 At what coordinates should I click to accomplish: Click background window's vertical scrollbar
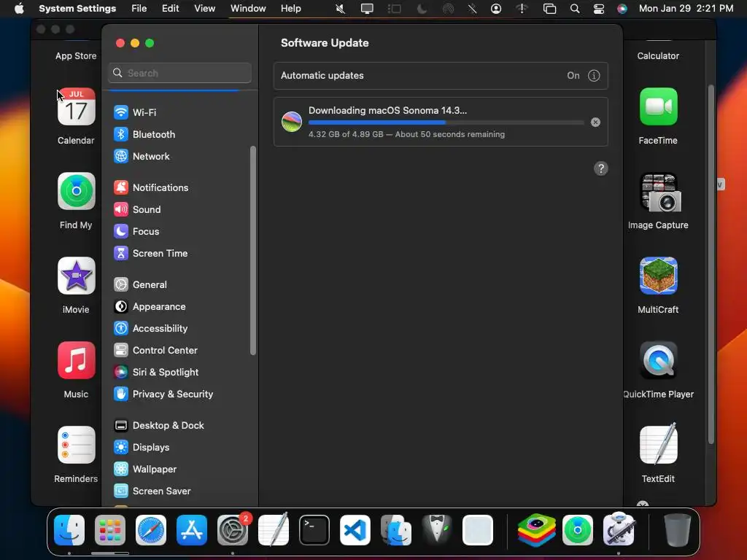(x=711, y=265)
